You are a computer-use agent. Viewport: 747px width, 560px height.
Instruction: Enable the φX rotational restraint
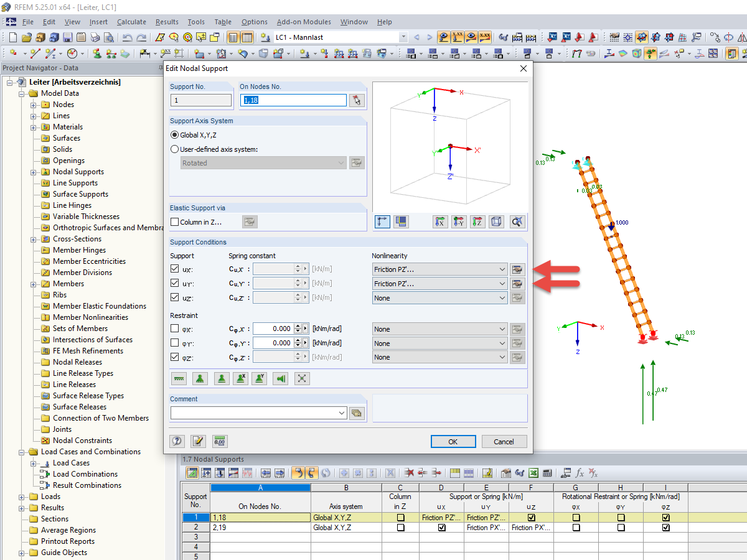pyautogui.click(x=175, y=329)
